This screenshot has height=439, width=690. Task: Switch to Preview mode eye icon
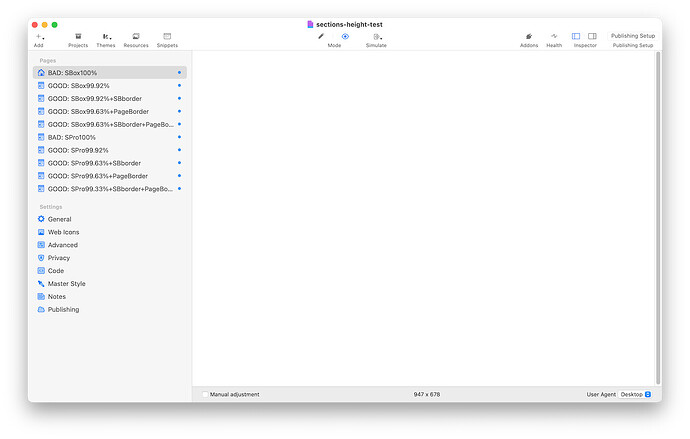point(345,37)
